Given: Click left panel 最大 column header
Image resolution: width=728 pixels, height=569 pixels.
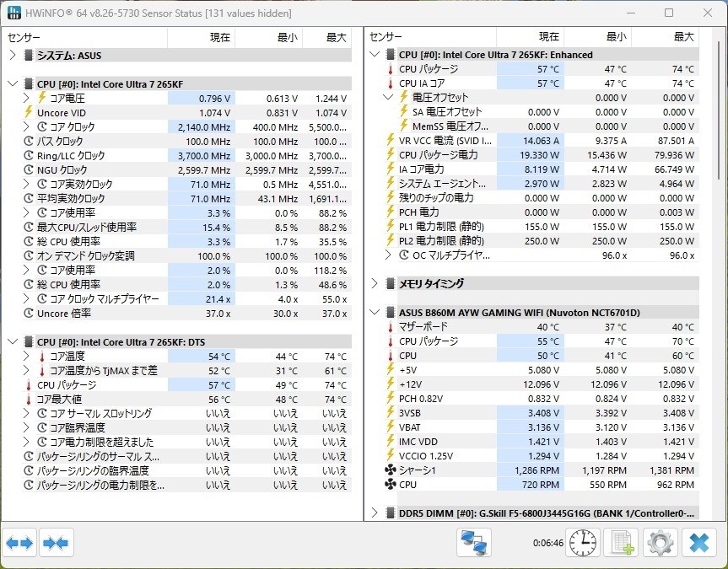Looking at the screenshot, I should point(327,38).
